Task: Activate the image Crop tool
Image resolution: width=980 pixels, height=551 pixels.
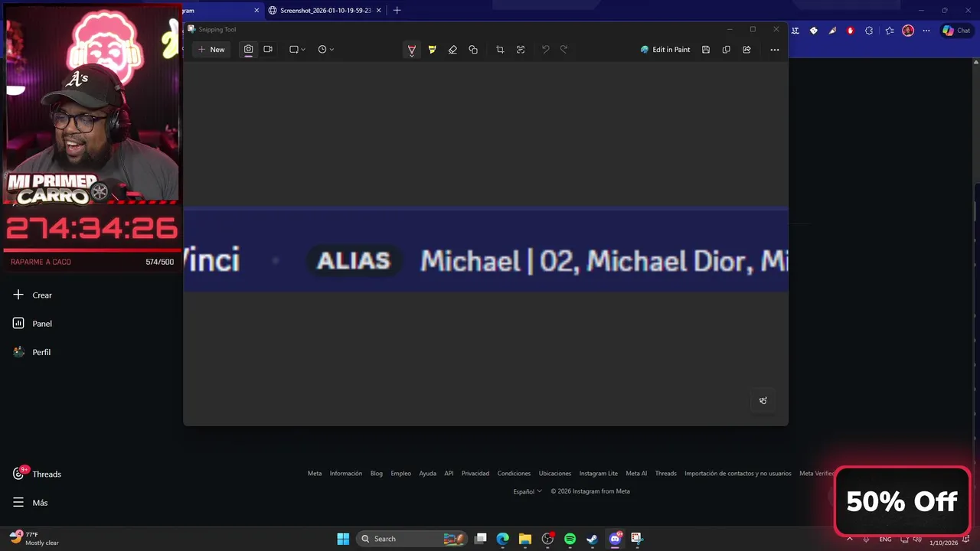Action: tap(500, 50)
